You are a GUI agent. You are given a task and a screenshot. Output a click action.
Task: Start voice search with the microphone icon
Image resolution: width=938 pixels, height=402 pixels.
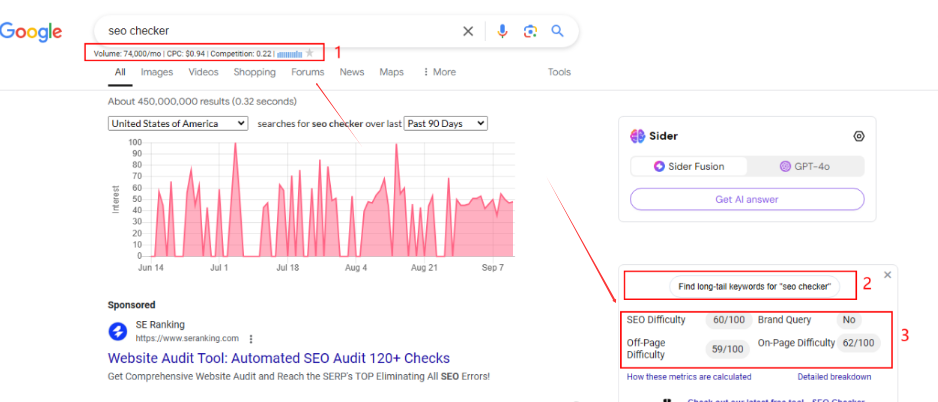503,31
